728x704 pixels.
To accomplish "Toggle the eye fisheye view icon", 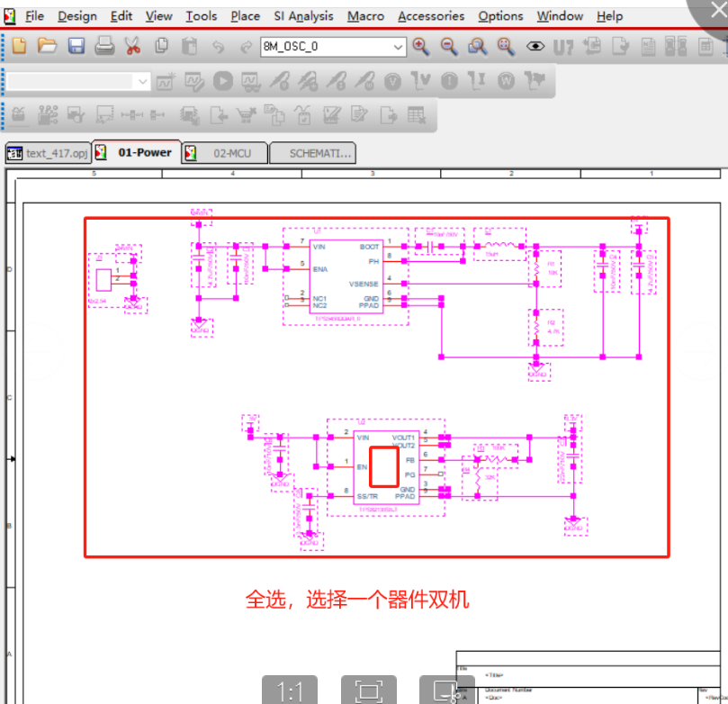I will [535, 46].
